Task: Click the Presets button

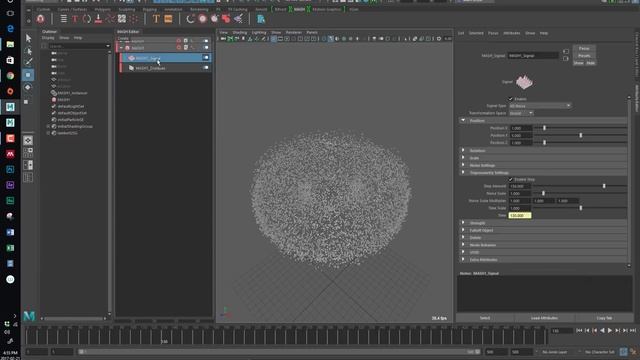Action: pos(584,56)
